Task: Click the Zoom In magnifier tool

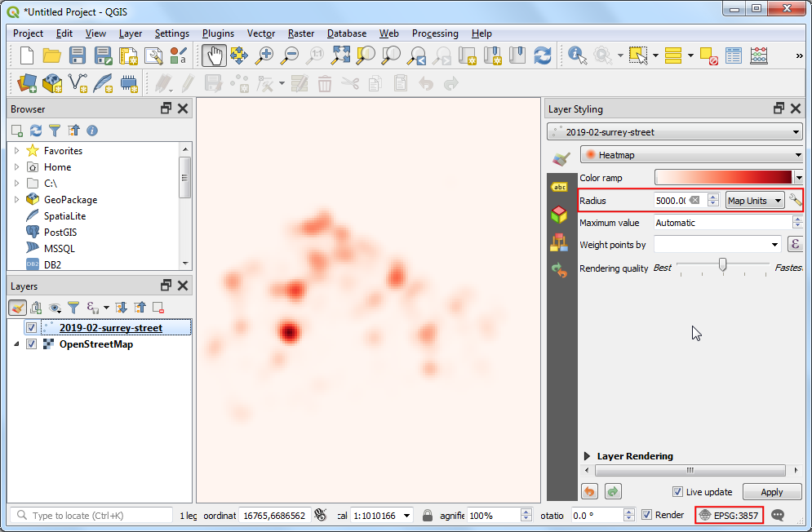Action: (x=264, y=55)
